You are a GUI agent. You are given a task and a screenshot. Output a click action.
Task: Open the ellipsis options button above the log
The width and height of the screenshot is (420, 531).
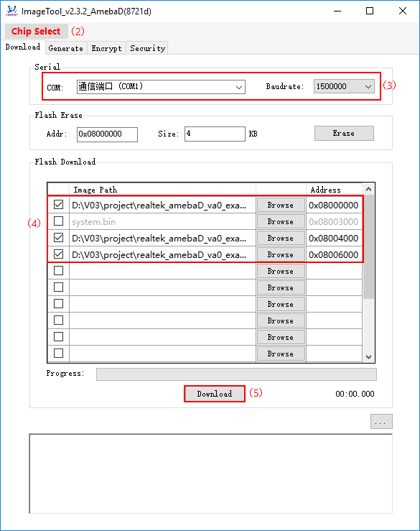click(381, 421)
